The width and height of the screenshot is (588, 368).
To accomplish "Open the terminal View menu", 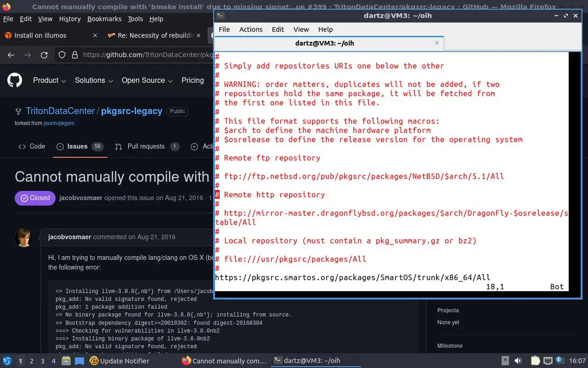I will click(x=301, y=29).
